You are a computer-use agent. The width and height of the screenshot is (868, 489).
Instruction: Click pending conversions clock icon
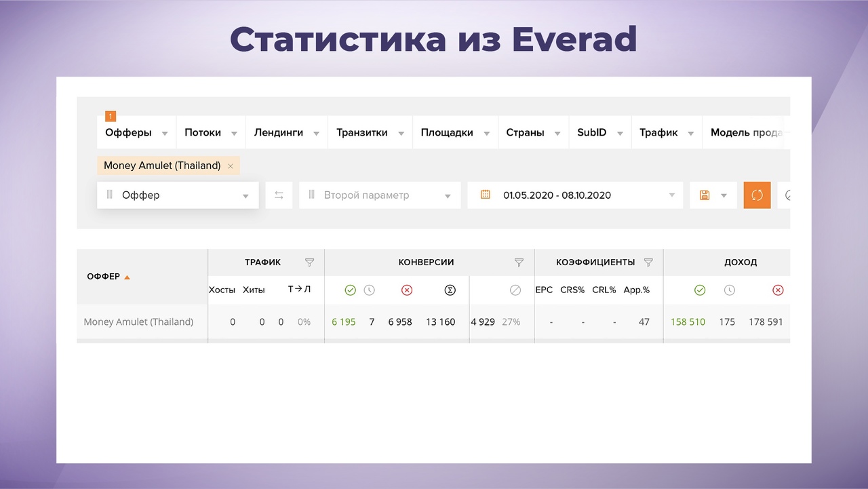pyautogui.click(x=369, y=290)
